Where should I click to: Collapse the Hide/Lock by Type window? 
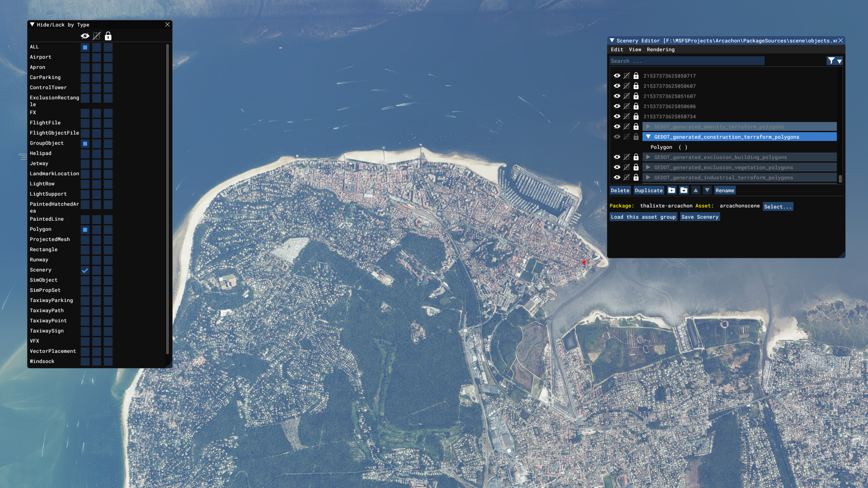[x=32, y=24]
